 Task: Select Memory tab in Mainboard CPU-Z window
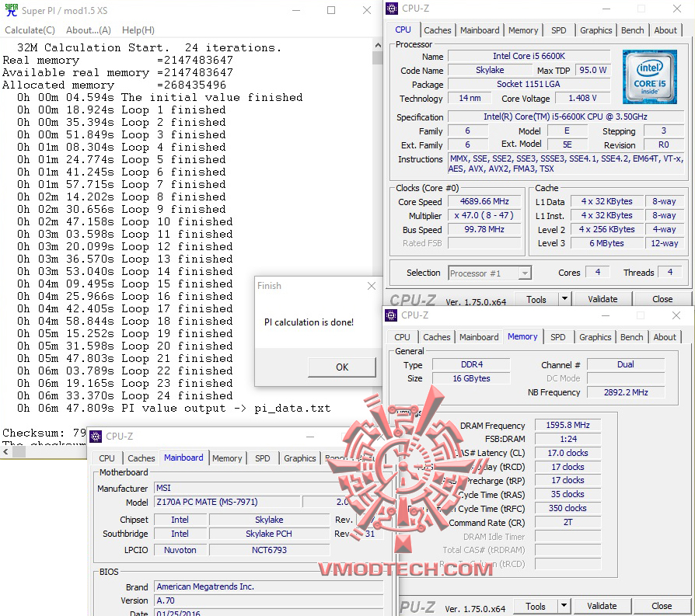(x=227, y=458)
